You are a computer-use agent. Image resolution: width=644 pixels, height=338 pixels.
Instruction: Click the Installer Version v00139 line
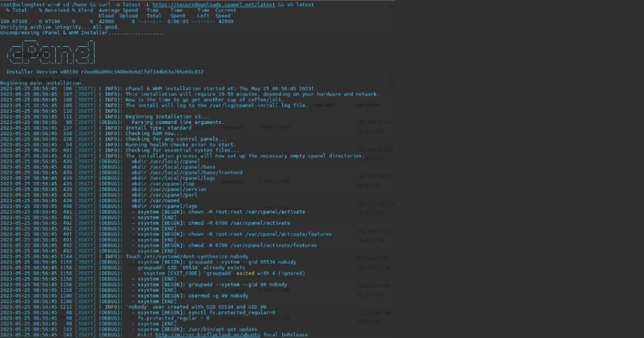(105, 72)
